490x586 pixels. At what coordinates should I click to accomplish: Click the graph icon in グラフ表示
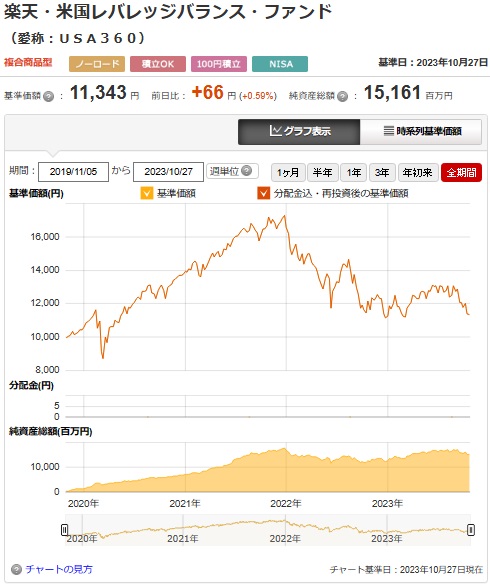pyautogui.click(x=275, y=131)
